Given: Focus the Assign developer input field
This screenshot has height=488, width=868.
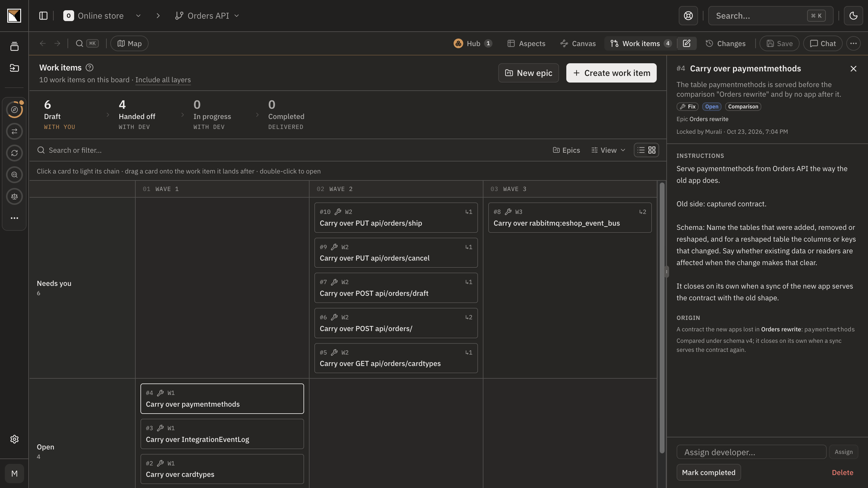Looking at the screenshot, I should click(751, 452).
